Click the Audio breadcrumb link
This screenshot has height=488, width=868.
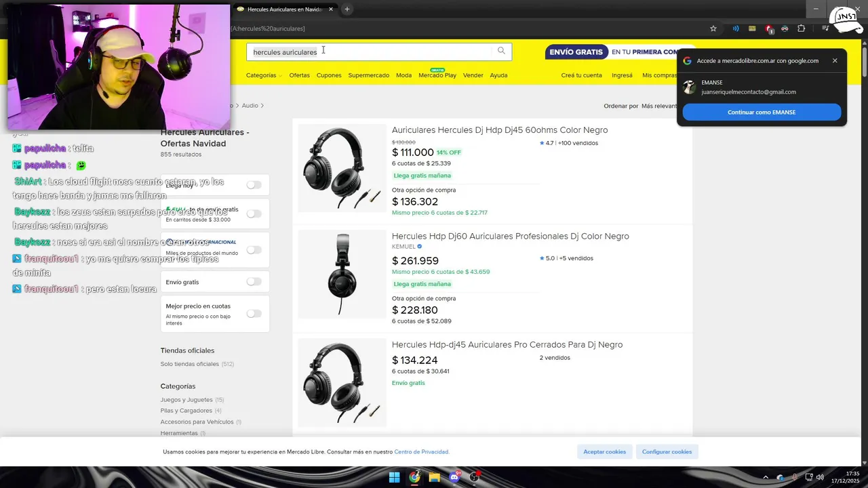coord(250,106)
